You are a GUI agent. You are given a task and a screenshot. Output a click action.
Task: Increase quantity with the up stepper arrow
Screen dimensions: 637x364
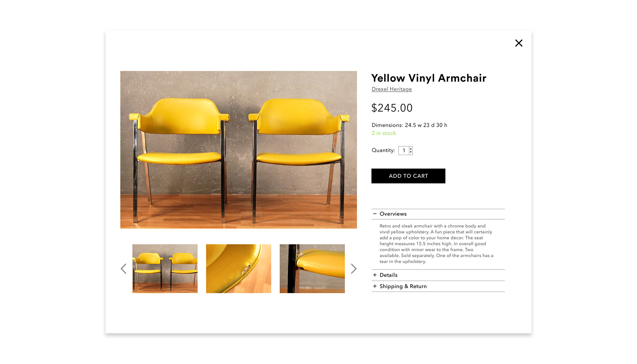pos(411,149)
